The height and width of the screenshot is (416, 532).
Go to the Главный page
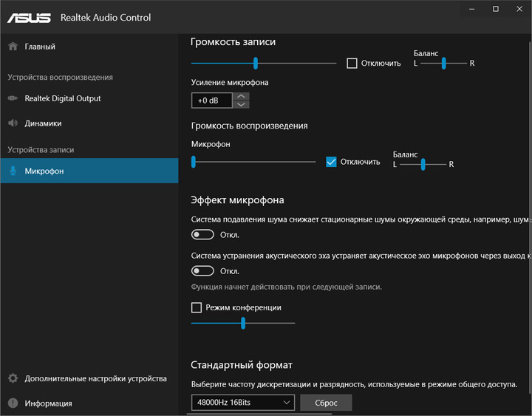[40, 47]
